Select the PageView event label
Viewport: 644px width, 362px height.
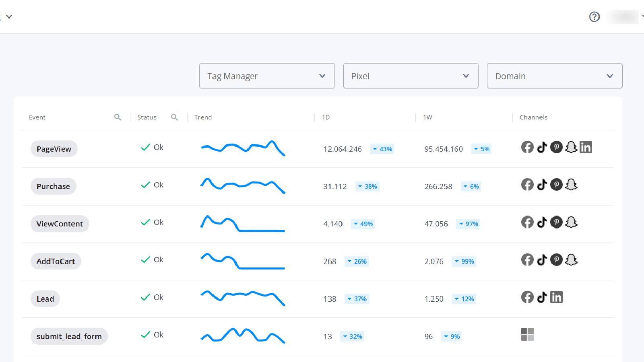click(54, 148)
